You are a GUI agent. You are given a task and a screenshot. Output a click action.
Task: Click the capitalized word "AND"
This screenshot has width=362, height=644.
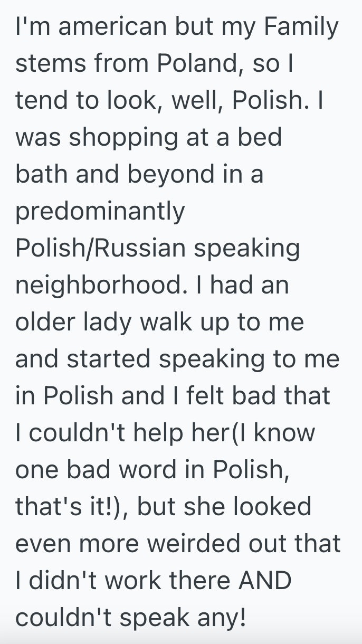(265, 581)
